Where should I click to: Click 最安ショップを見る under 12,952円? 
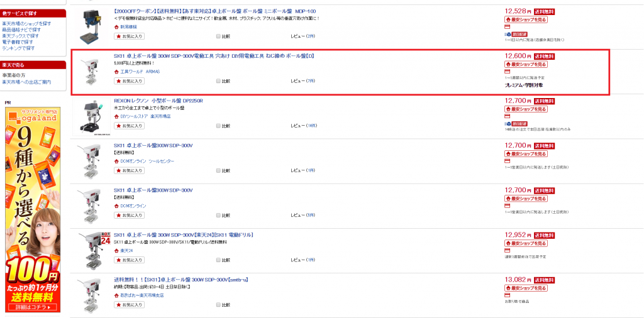pos(526,243)
